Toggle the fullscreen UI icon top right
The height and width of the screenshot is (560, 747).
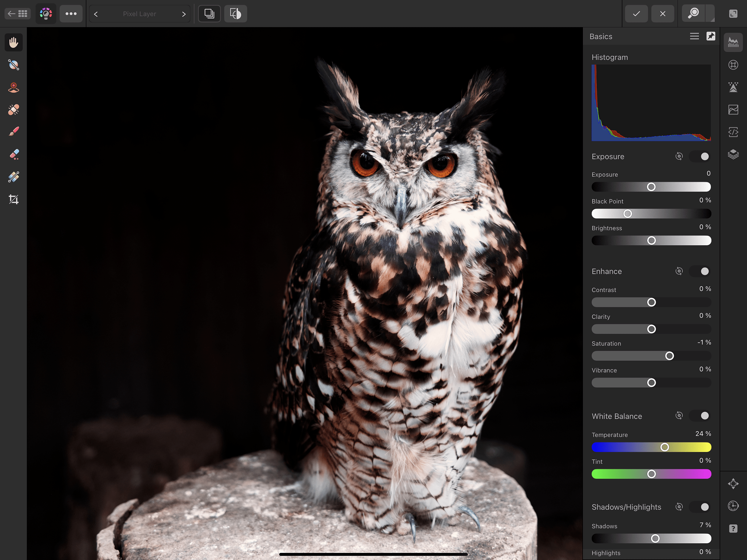[x=733, y=14]
